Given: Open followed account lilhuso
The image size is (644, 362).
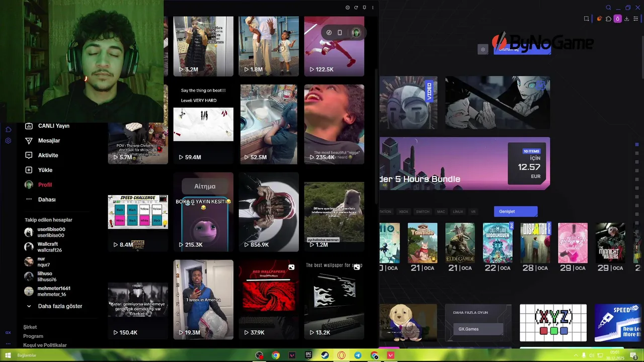Looking at the screenshot, I should pyautogui.click(x=41, y=277).
